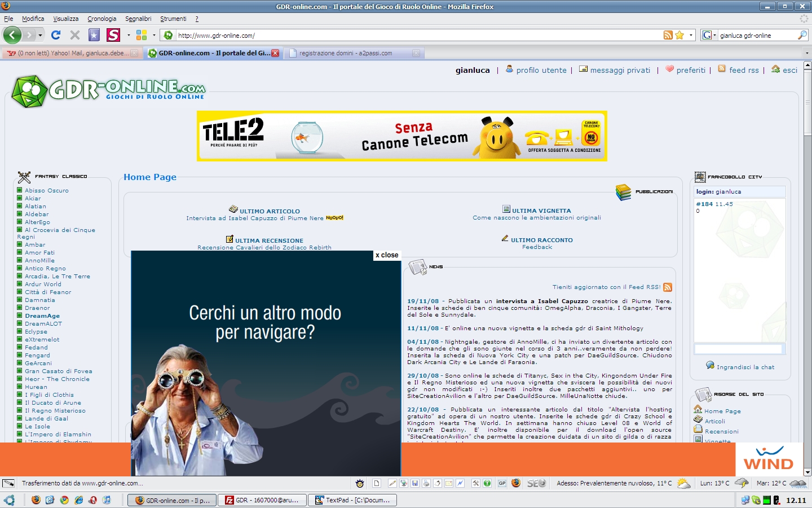The image size is (812, 508).
Task: Open Come nascono le ambientazioni originali vignette
Action: (537, 217)
